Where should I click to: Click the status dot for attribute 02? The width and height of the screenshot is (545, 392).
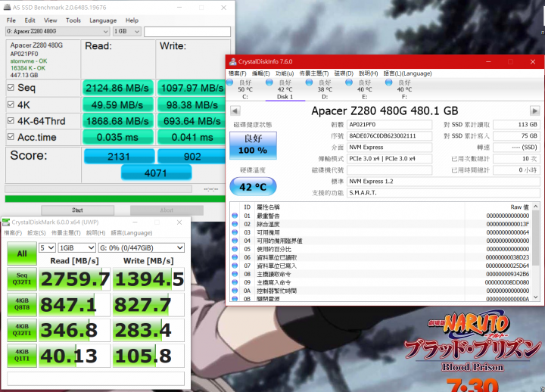235,224
